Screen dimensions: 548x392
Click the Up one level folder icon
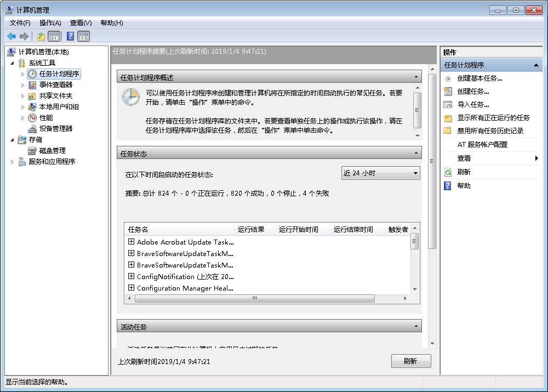tap(41, 36)
